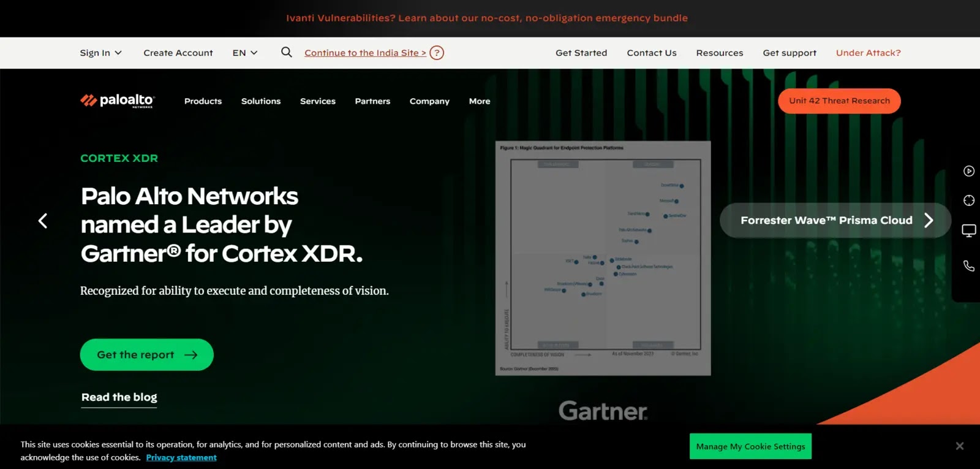Click the play video sidebar icon
This screenshot has width=980, height=469.
tap(968, 171)
